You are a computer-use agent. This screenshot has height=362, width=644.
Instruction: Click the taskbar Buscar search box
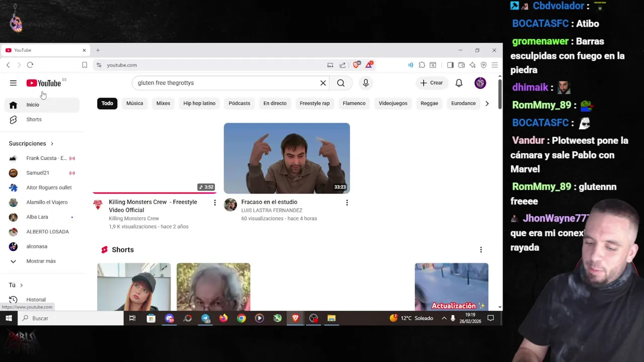point(70,318)
